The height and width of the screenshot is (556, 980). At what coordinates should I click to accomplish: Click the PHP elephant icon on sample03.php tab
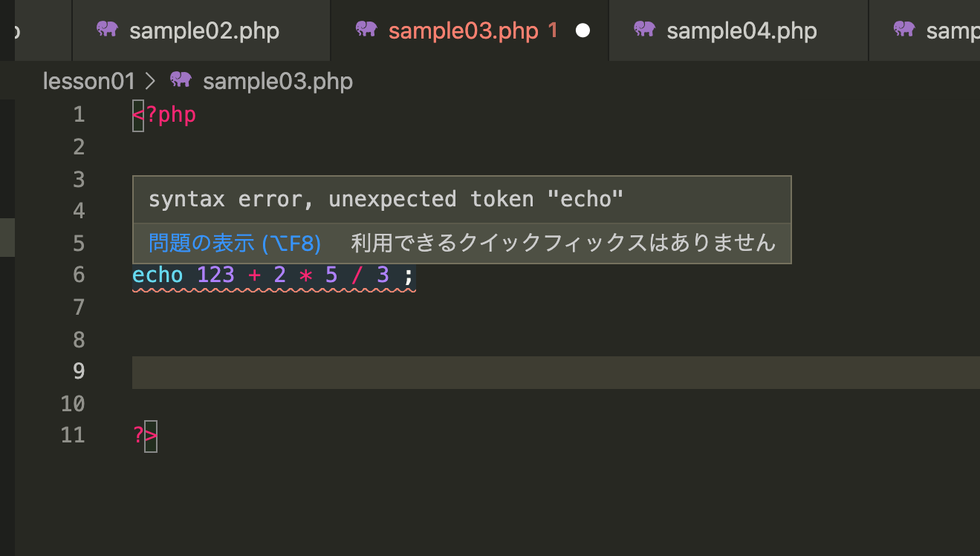coord(366,30)
